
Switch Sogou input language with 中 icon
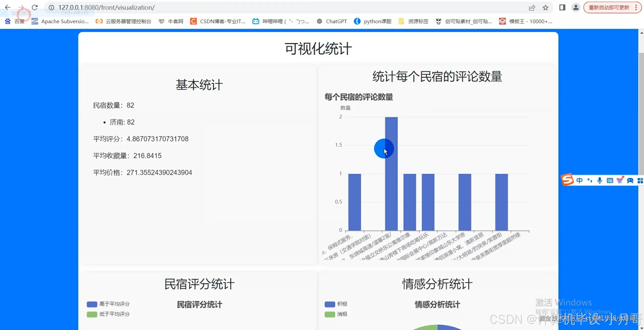coord(579,180)
